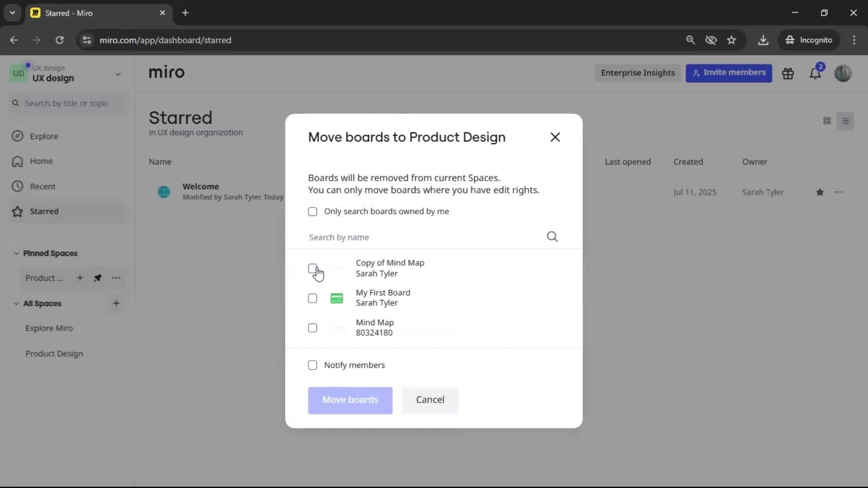The image size is (868, 488).
Task: Focus the Search by name field
Action: [425, 237]
